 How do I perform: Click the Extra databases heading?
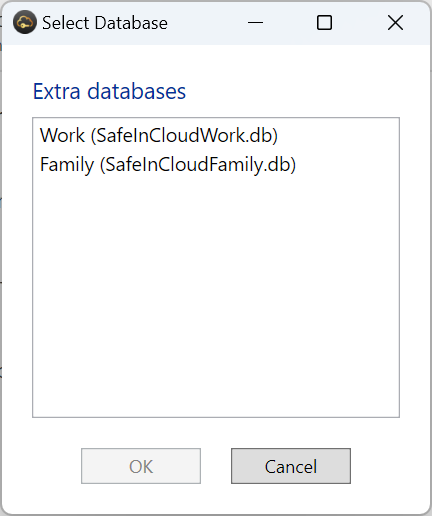point(109,91)
